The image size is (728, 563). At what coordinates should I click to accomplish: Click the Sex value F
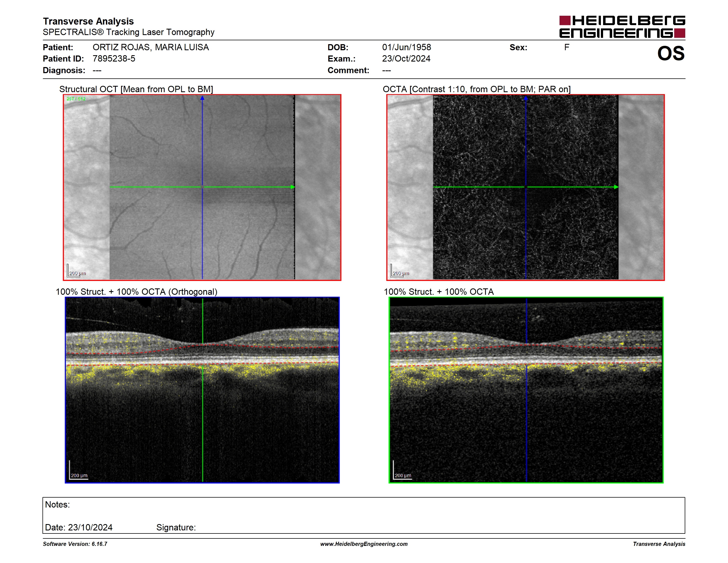pos(567,47)
